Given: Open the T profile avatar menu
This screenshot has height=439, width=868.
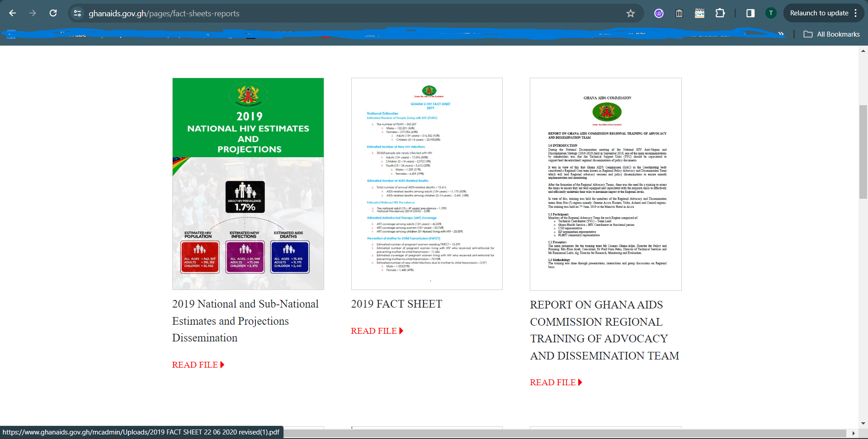Looking at the screenshot, I should [x=771, y=13].
